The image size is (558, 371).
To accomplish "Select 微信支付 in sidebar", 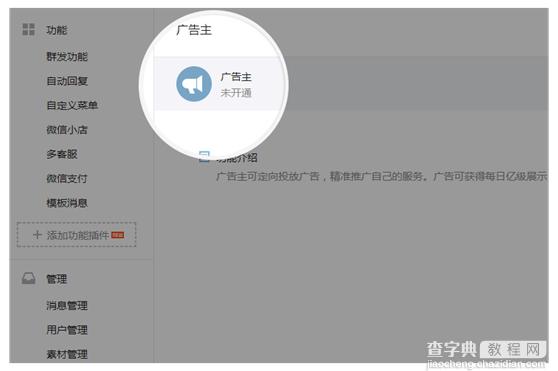I will (x=67, y=179).
